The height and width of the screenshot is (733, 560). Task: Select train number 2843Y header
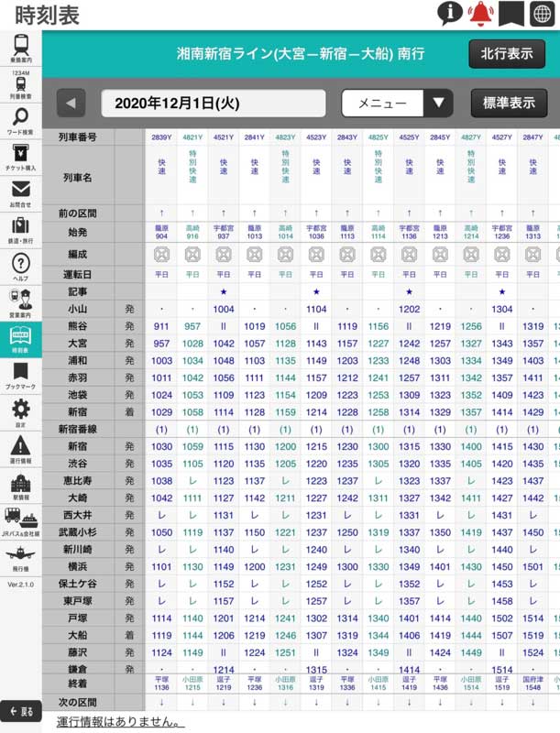click(x=347, y=137)
